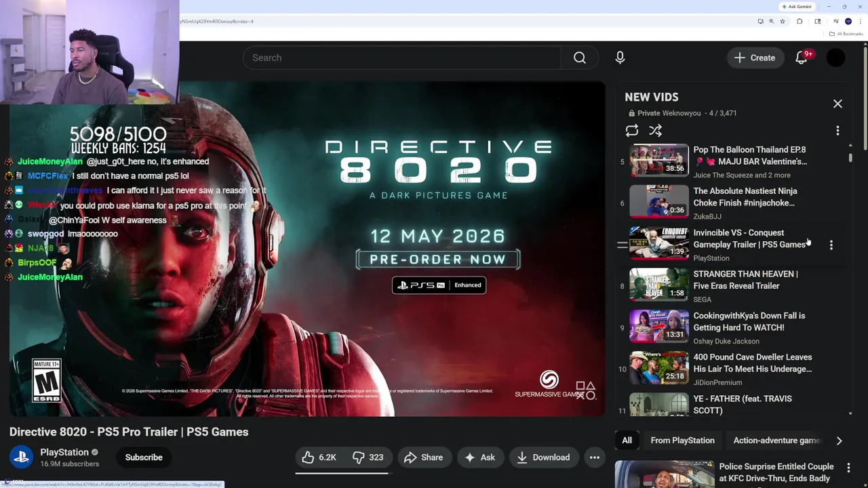
Task: Download the video
Action: [x=543, y=457]
